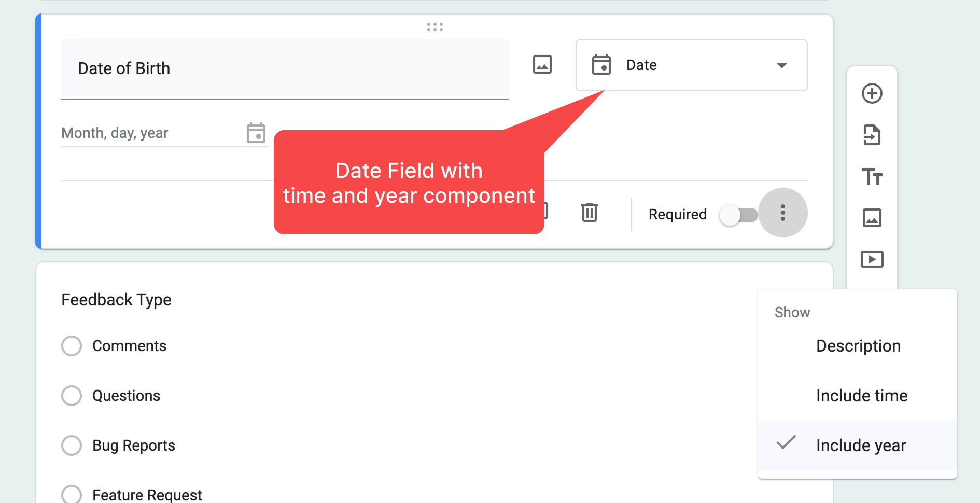This screenshot has height=503, width=980.
Task: Toggle the Required switch
Action: (738, 215)
